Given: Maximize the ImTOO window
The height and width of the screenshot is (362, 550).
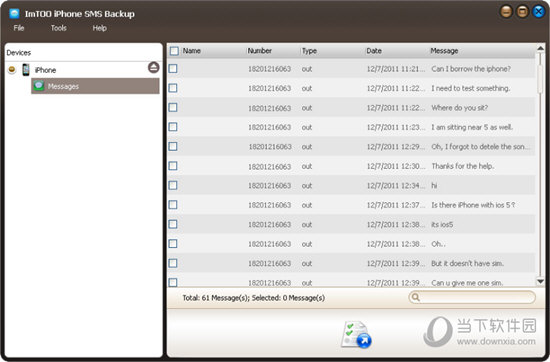Looking at the screenshot, I should pos(522,12).
